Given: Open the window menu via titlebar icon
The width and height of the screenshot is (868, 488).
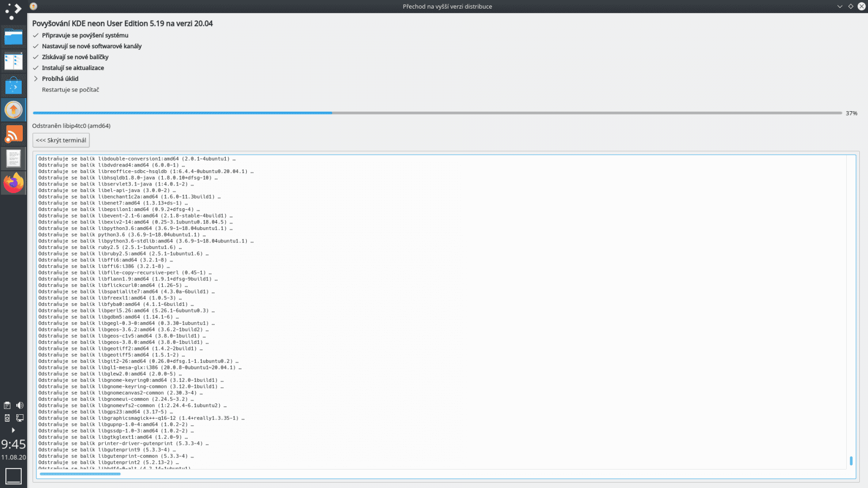Looking at the screenshot, I should pos(33,7).
